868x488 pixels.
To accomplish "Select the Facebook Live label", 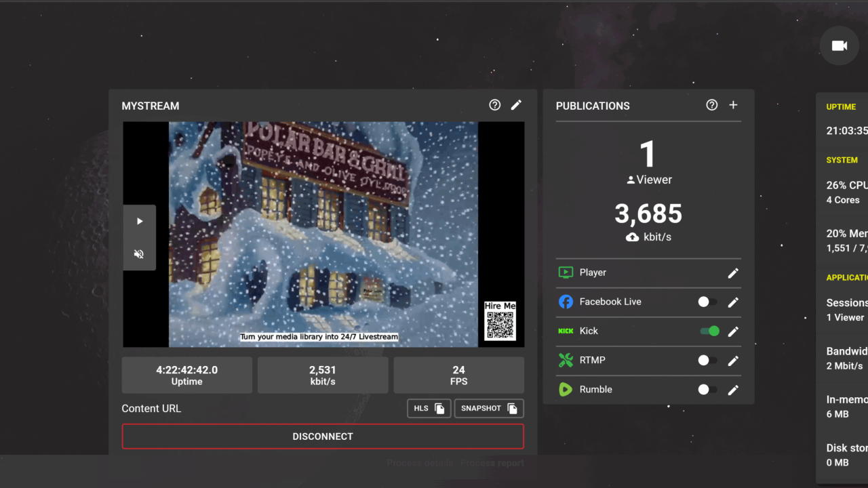I will coord(610,302).
